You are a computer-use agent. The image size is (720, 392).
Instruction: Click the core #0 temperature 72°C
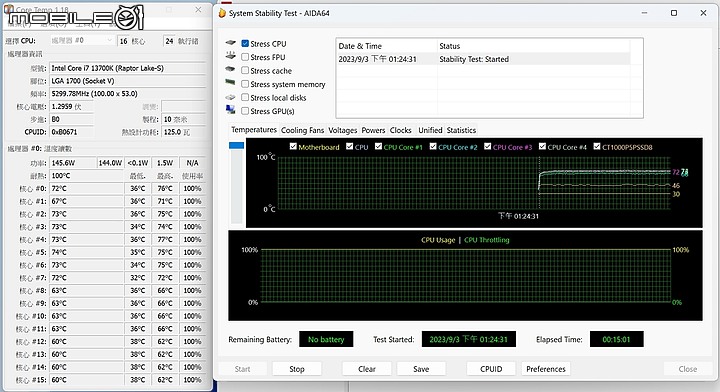[x=86, y=189]
